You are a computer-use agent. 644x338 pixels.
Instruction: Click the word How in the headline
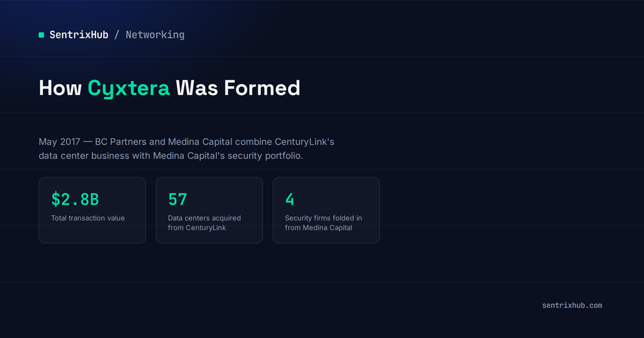click(60, 88)
